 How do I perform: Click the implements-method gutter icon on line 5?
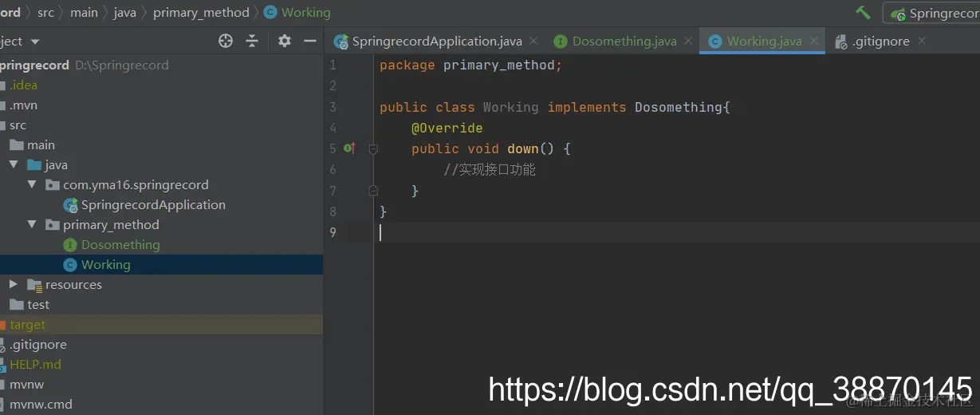pos(349,148)
